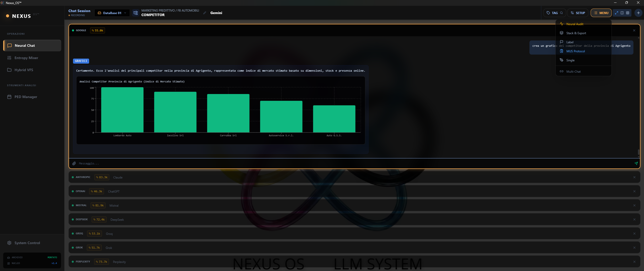
Task: Click the GRAFICI tag label
Action: [x=81, y=61]
